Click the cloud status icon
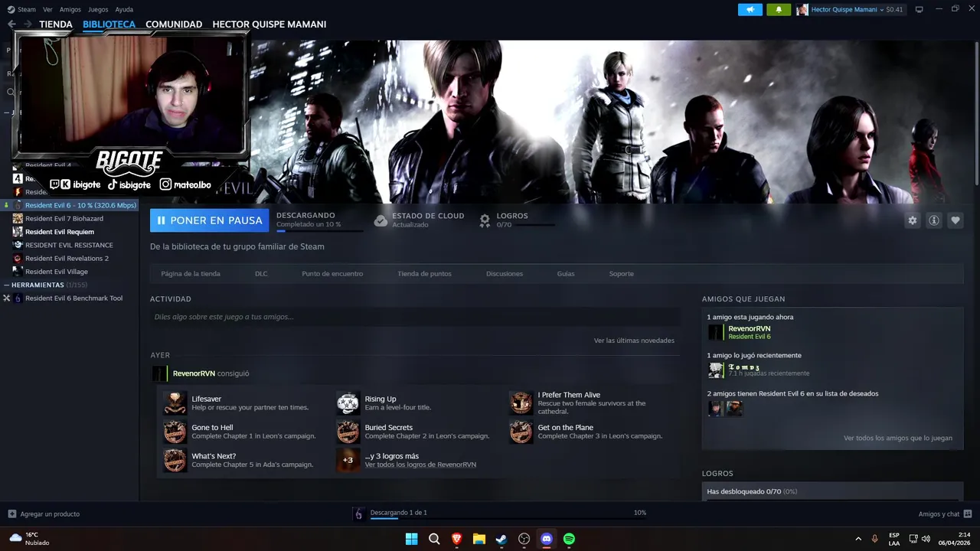Screen dimensions: 980x551 click(381, 220)
